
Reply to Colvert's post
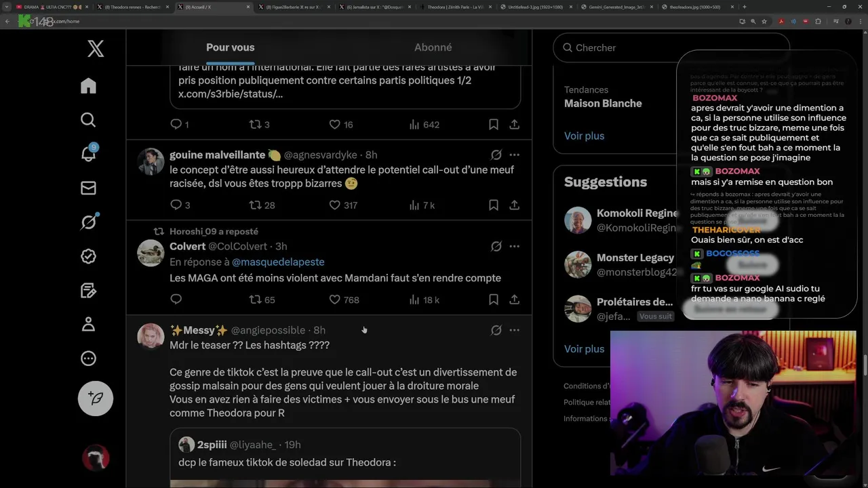pyautogui.click(x=176, y=299)
